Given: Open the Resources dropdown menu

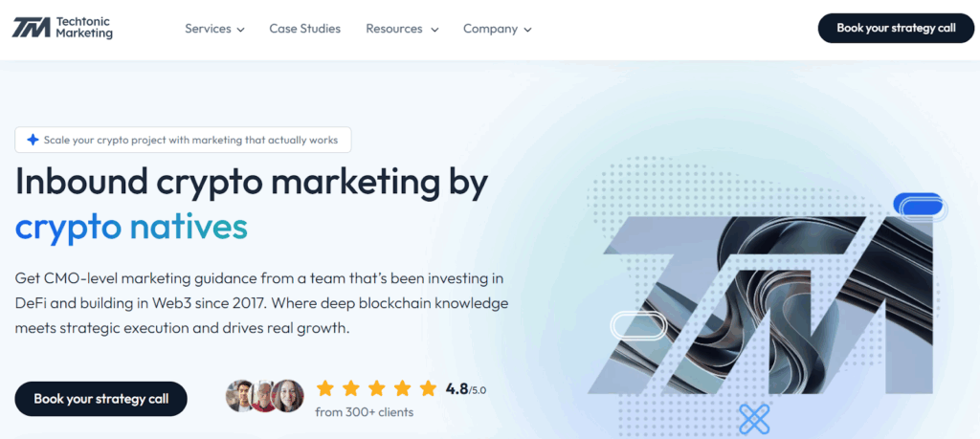Looking at the screenshot, I should (x=402, y=29).
